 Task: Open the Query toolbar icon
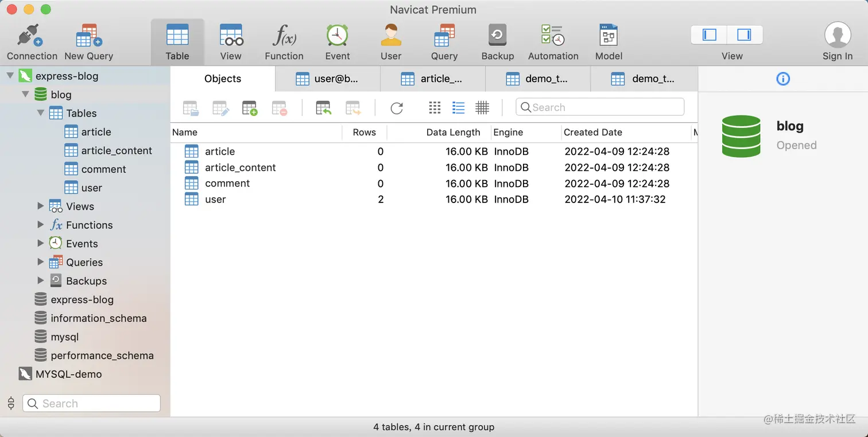point(444,42)
